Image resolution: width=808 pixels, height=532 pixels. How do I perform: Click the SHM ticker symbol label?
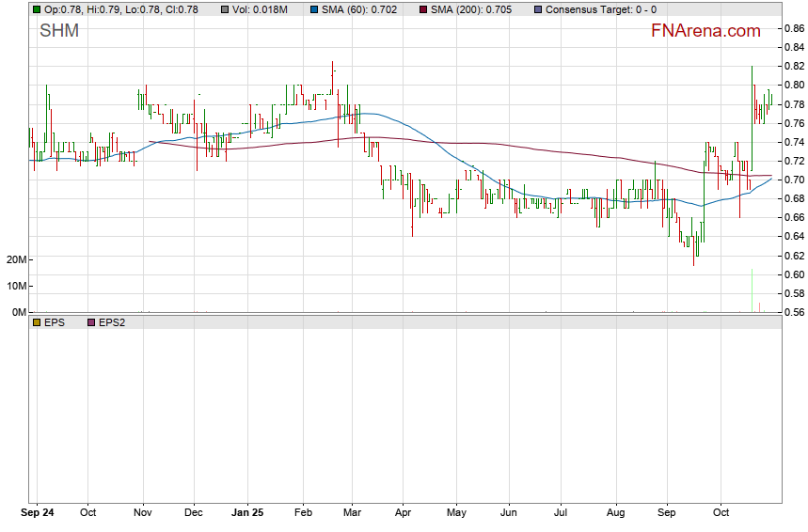click(x=58, y=31)
